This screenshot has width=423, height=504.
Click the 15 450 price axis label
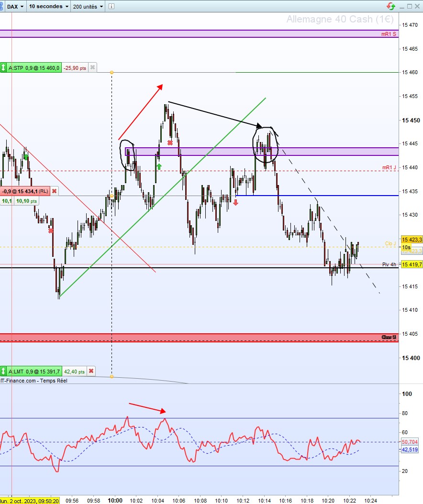point(411,120)
